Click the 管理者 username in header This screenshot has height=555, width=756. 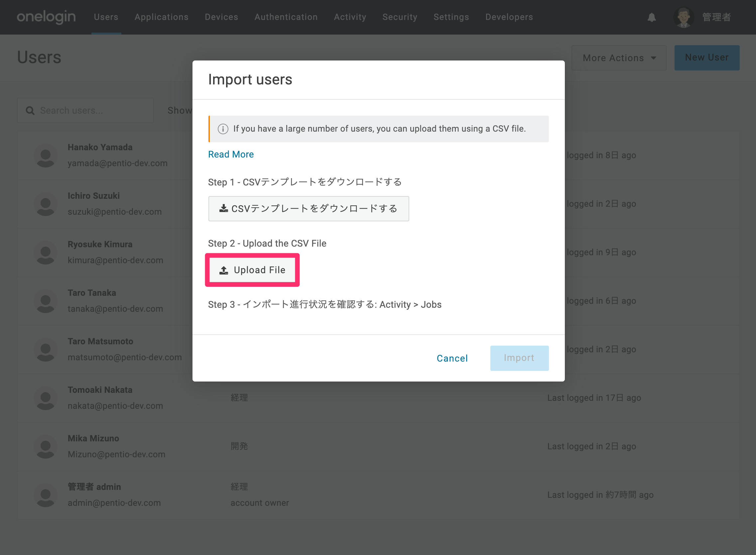pos(716,17)
